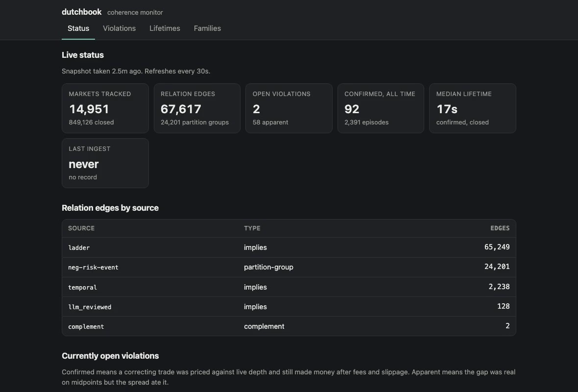Select the Open Violations card

click(x=289, y=108)
